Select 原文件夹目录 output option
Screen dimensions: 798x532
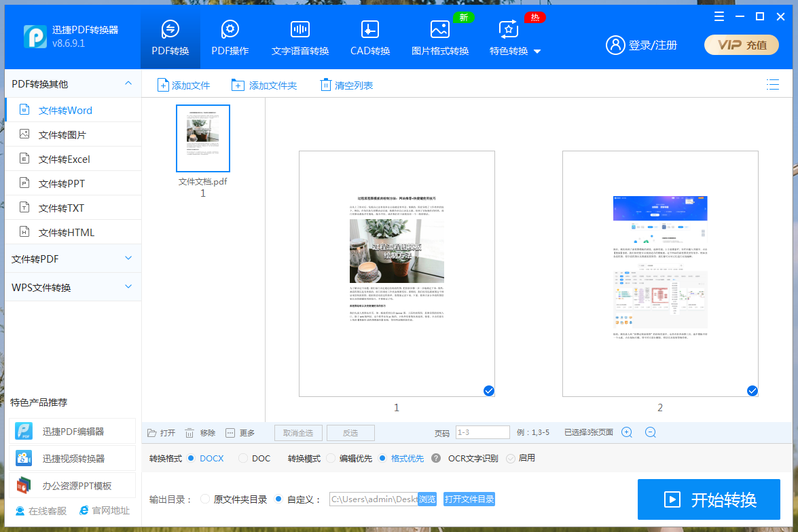205,499
